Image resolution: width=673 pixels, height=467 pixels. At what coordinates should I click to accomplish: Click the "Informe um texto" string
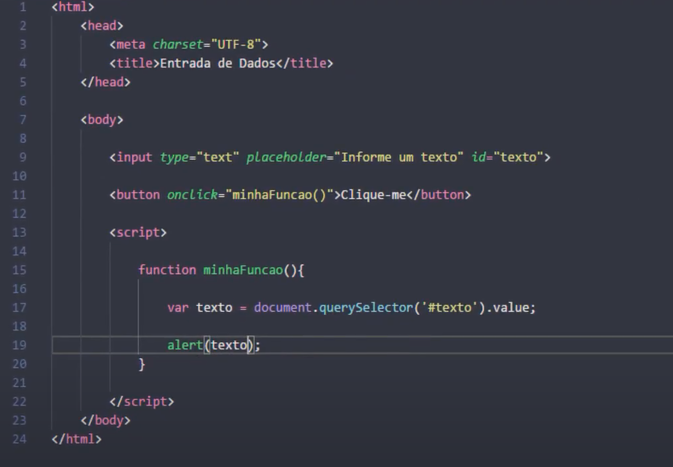point(399,158)
